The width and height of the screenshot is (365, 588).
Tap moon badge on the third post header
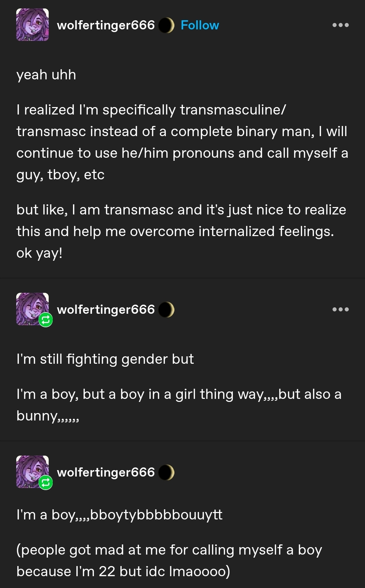coord(166,472)
